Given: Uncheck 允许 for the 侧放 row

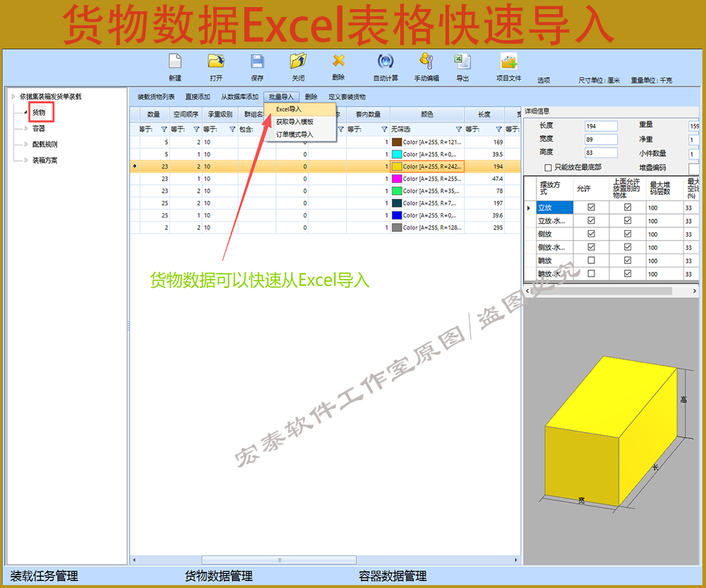Looking at the screenshot, I should point(591,234).
